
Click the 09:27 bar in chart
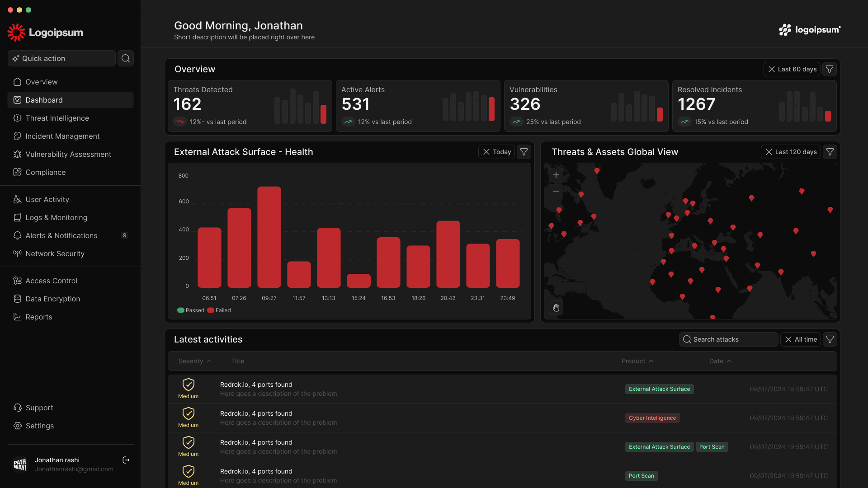tap(269, 237)
